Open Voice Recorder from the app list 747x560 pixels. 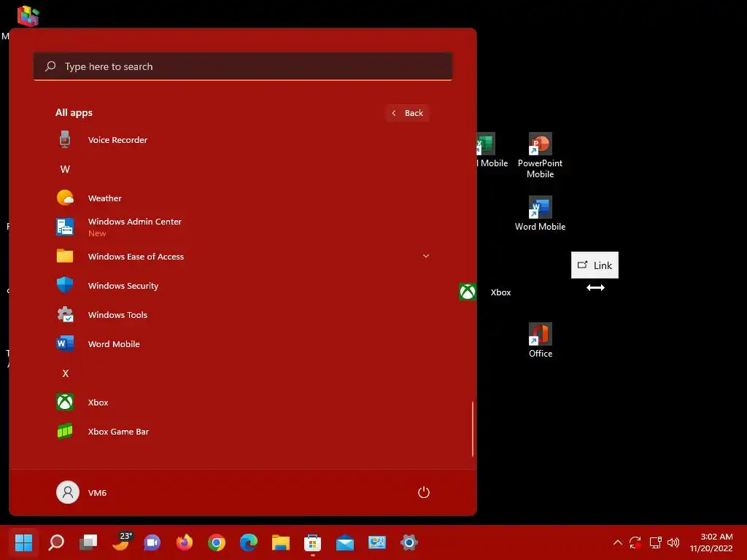coord(242,139)
